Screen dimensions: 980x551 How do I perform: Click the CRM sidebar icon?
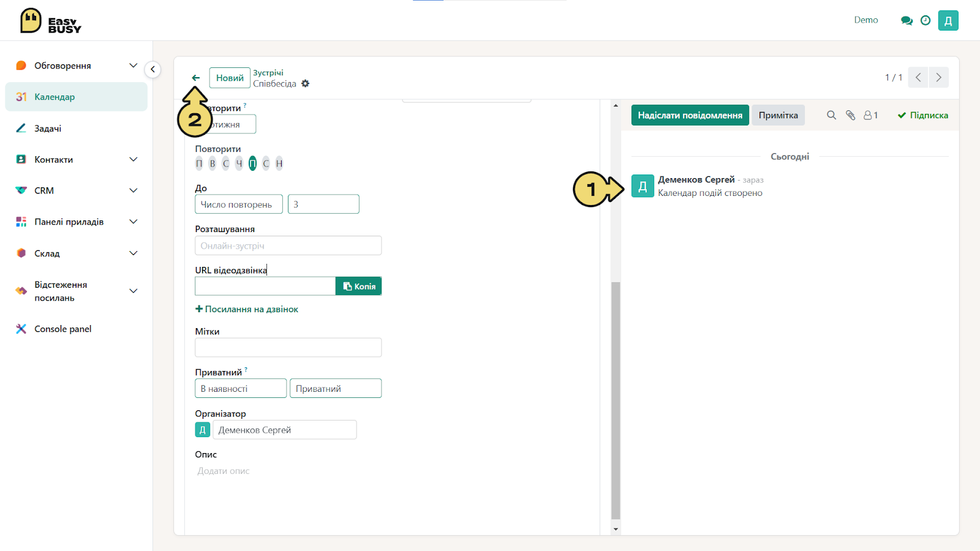pos(21,190)
